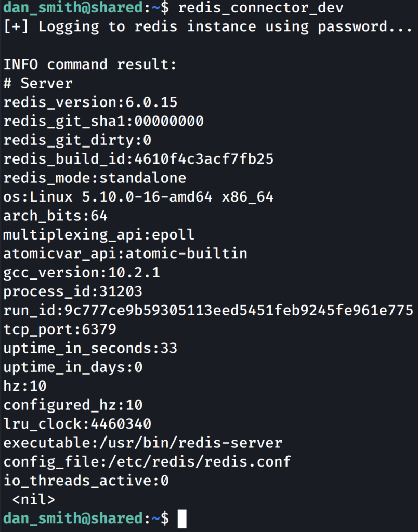Click the redis_connector_dev command text
This screenshot has width=418, height=532.
click(260, 8)
